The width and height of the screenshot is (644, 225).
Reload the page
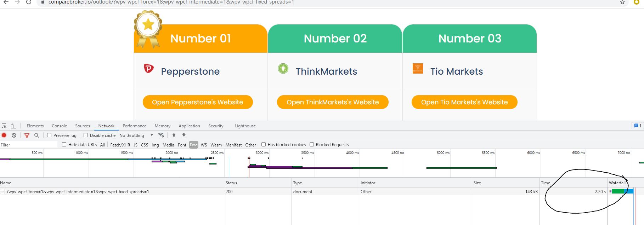(29, 2)
